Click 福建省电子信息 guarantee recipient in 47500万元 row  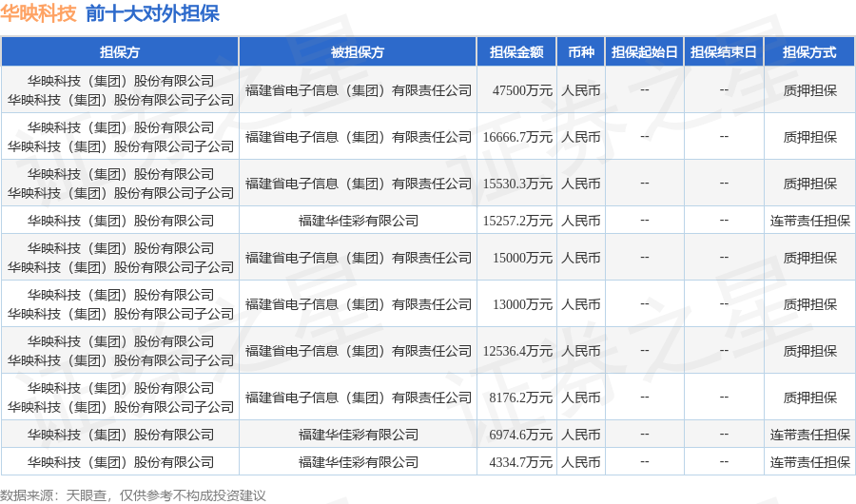(x=359, y=90)
